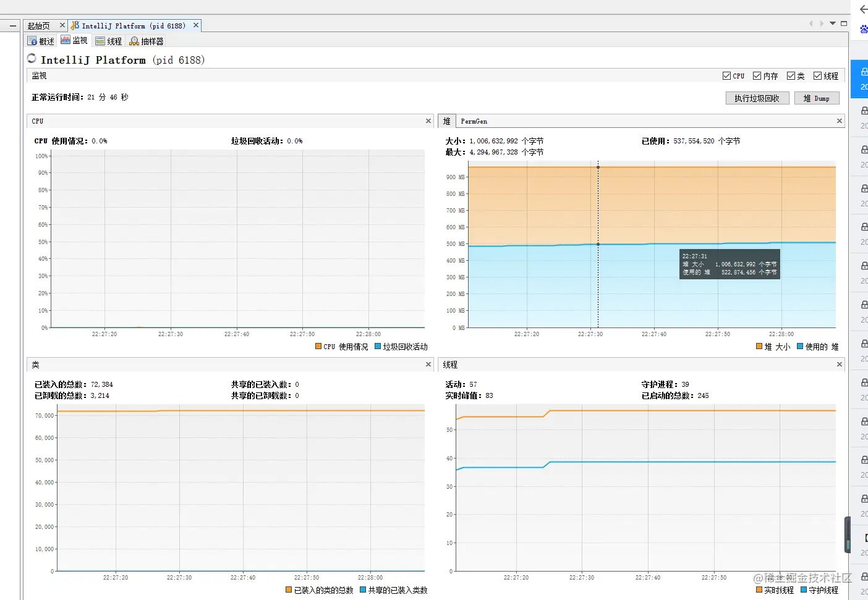Click the 堆 Dump button
The height and width of the screenshot is (600, 868).
pyautogui.click(x=817, y=98)
